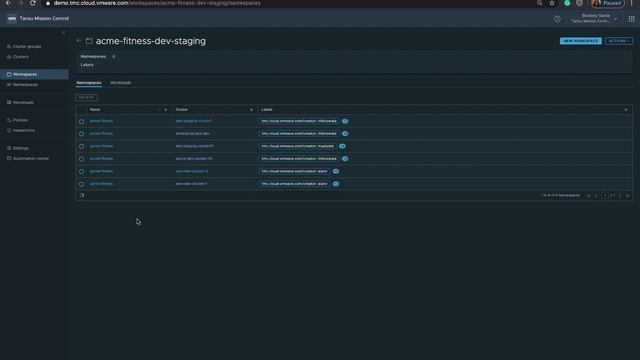Open the azure-dev-cluster link

click(194, 159)
